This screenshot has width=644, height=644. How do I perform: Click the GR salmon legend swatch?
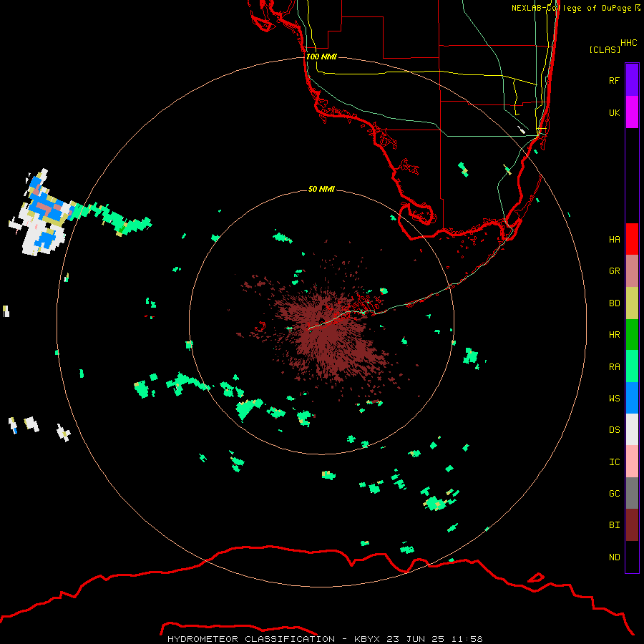click(x=632, y=271)
